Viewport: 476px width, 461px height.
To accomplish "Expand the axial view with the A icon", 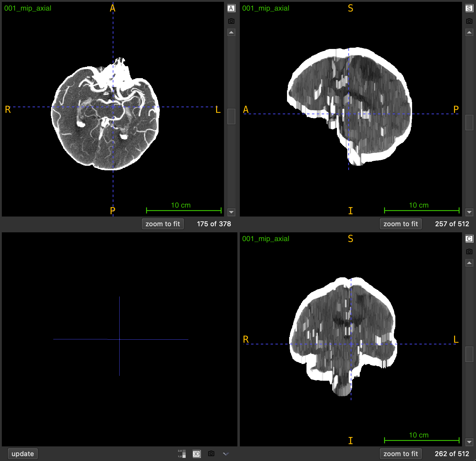I will point(231,9).
